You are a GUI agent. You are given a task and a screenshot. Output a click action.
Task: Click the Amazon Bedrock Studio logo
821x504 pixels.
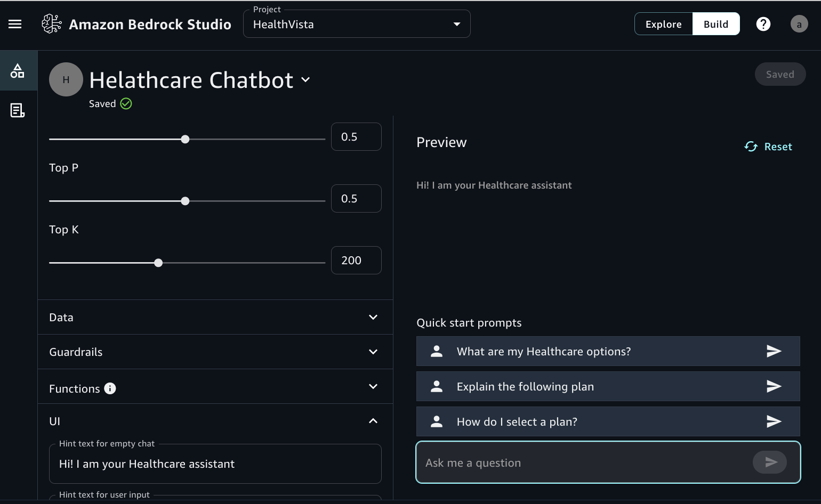coord(52,24)
